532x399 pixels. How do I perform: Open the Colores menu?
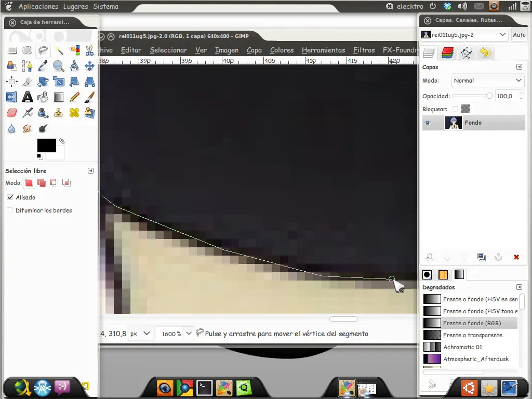282,50
